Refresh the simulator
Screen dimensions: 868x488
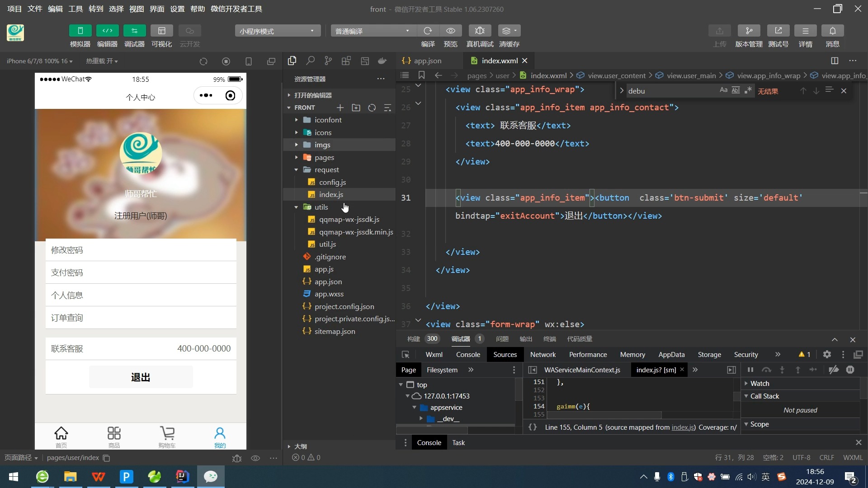coord(203,61)
